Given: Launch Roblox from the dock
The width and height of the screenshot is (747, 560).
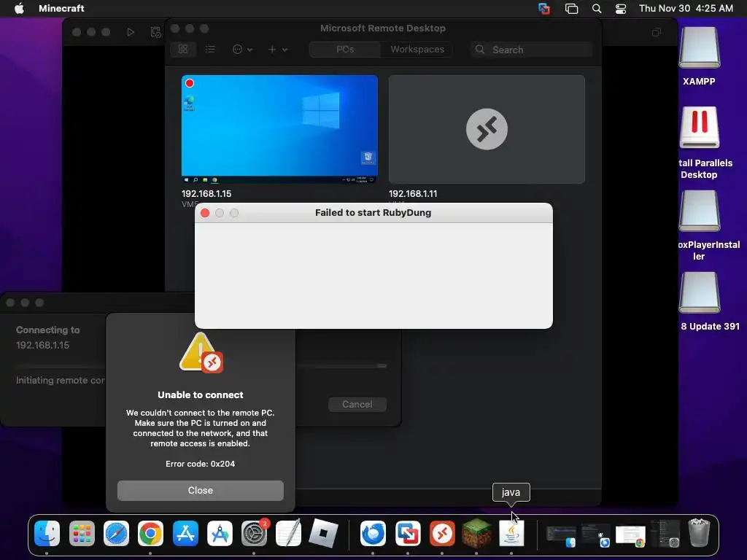Looking at the screenshot, I should (x=323, y=533).
